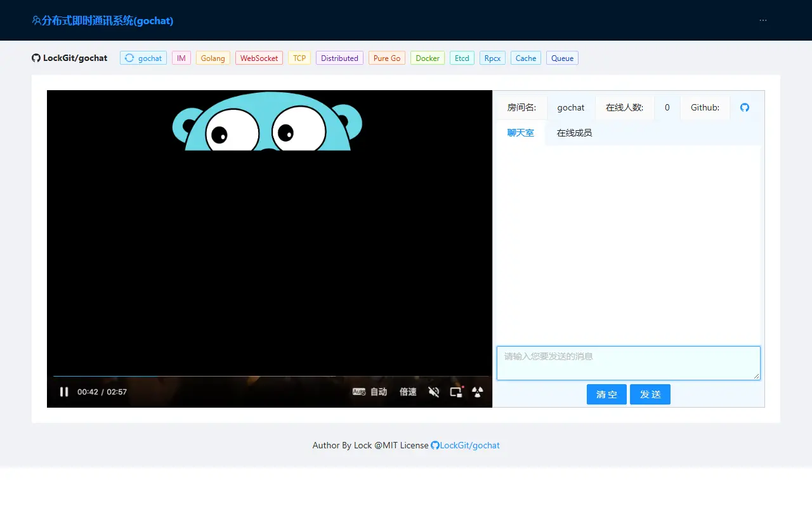812x508 pixels.
Task: Unmute the video with the speaker icon
Action: point(434,392)
